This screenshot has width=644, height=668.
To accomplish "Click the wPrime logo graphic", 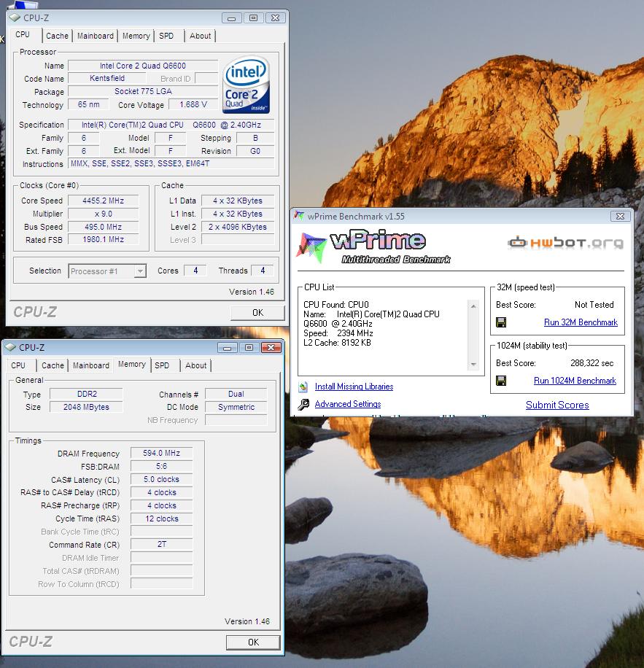I will click(x=373, y=247).
